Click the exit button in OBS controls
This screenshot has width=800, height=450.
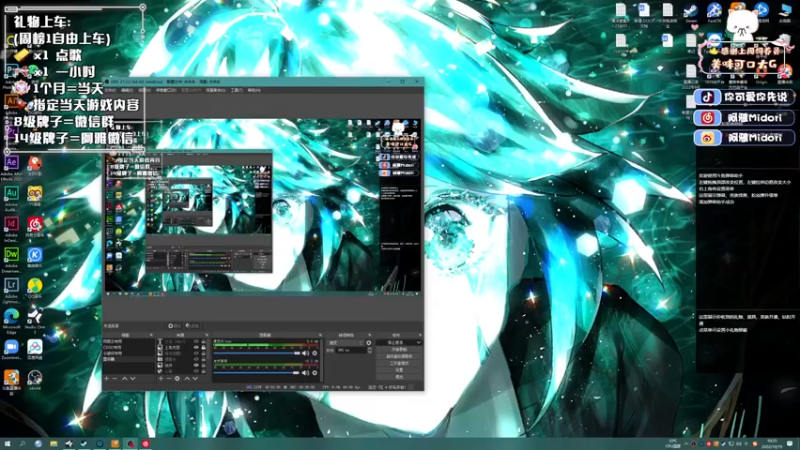pyautogui.click(x=399, y=377)
